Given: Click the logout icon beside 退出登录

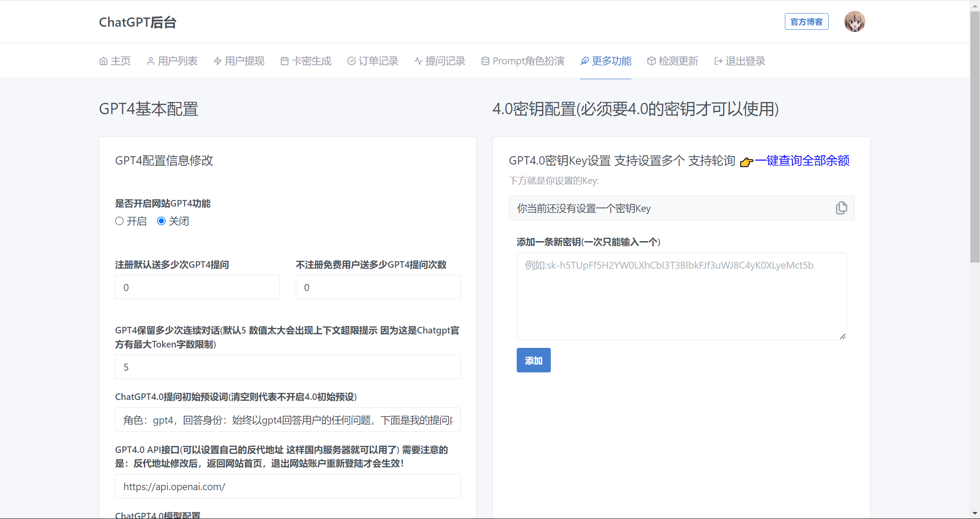Looking at the screenshot, I should tap(718, 61).
